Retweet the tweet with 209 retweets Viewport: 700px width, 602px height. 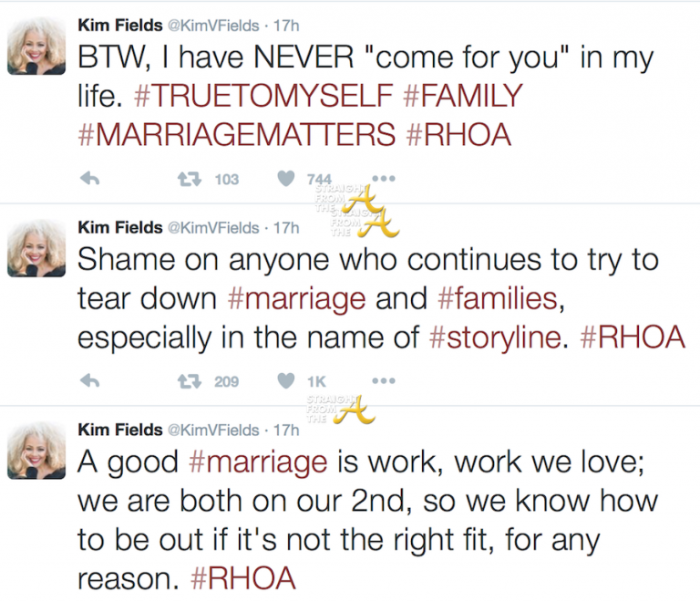pos(190,381)
